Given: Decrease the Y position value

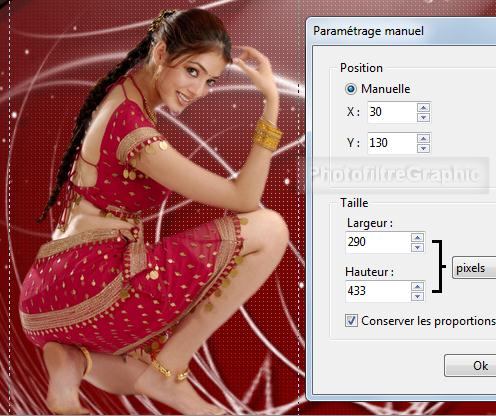Looking at the screenshot, I should (x=423, y=148).
